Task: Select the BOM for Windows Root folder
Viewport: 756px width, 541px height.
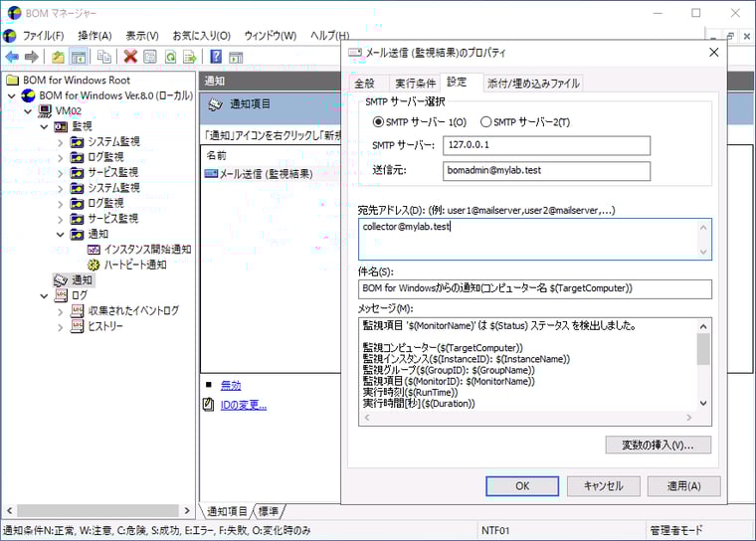Action: coord(69,80)
